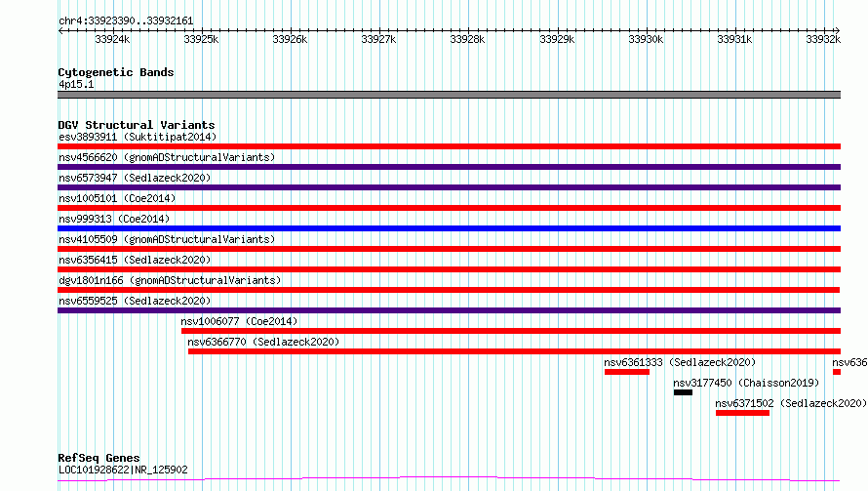Viewport: 868px width, 491px height.
Task: Click the black nsv3177450 variant bar
Action: coord(683,392)
